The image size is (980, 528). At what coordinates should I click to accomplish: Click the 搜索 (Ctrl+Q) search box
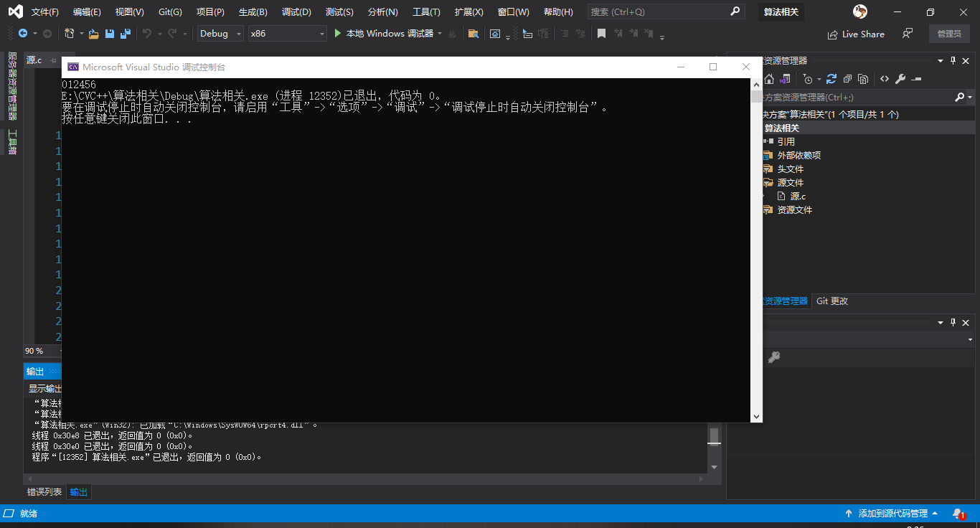(x=666, y=12)
